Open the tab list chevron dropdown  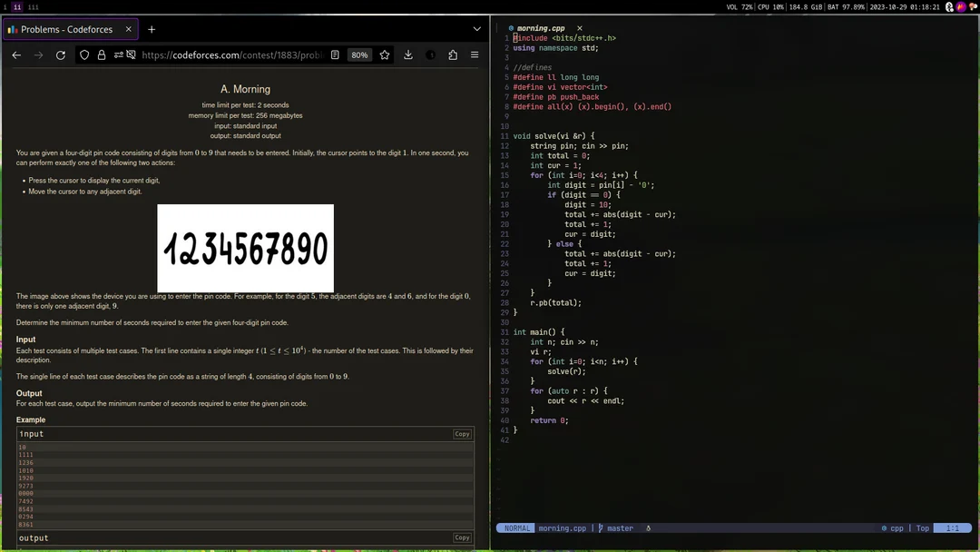tap(476, 29)
